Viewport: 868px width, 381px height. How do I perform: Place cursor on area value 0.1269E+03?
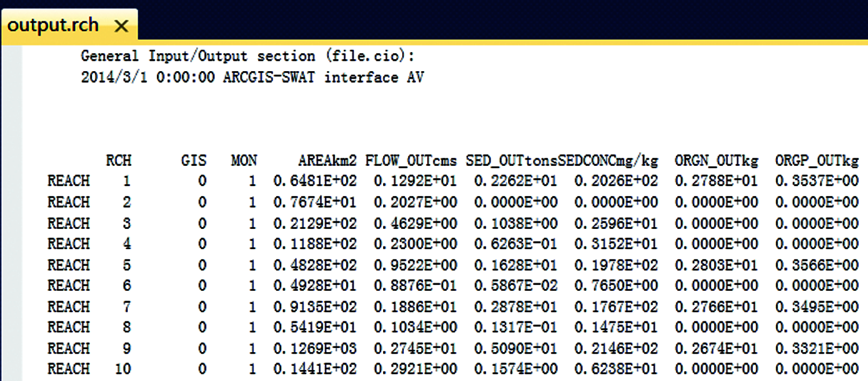pyautogui.click(x=315, y=349)
